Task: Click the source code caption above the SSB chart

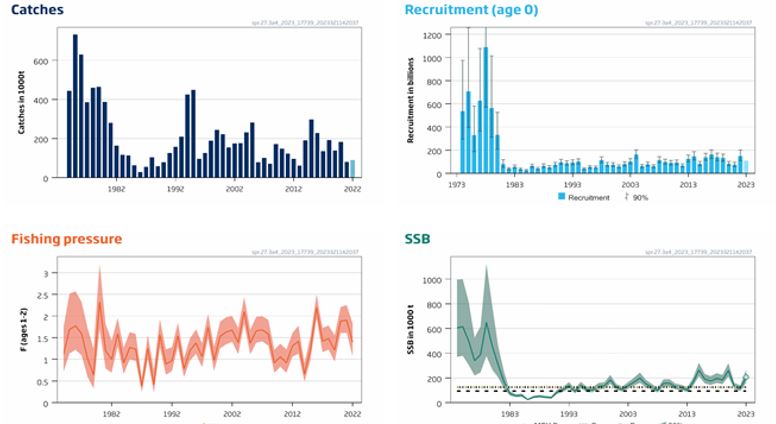Action: pyautogui.click(x=698, y=252)
